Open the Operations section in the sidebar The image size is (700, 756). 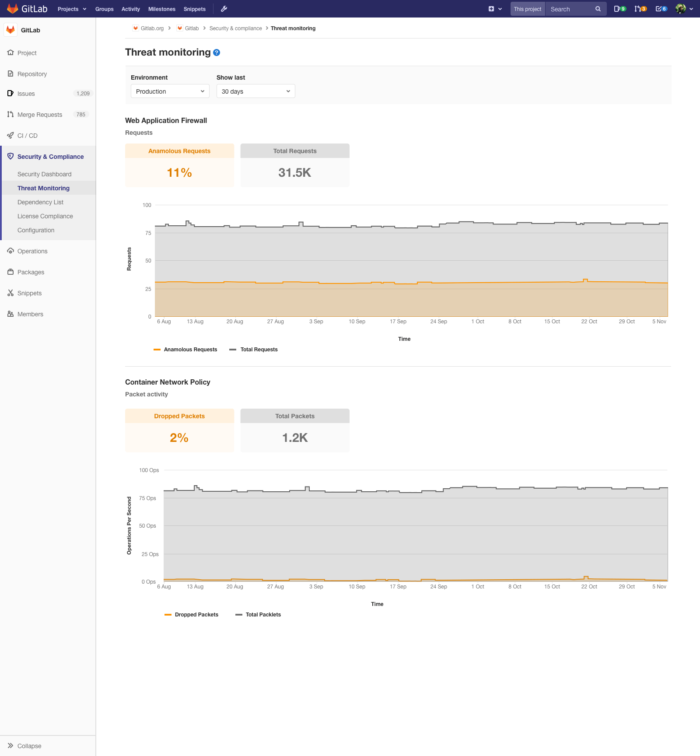[32, 251]
